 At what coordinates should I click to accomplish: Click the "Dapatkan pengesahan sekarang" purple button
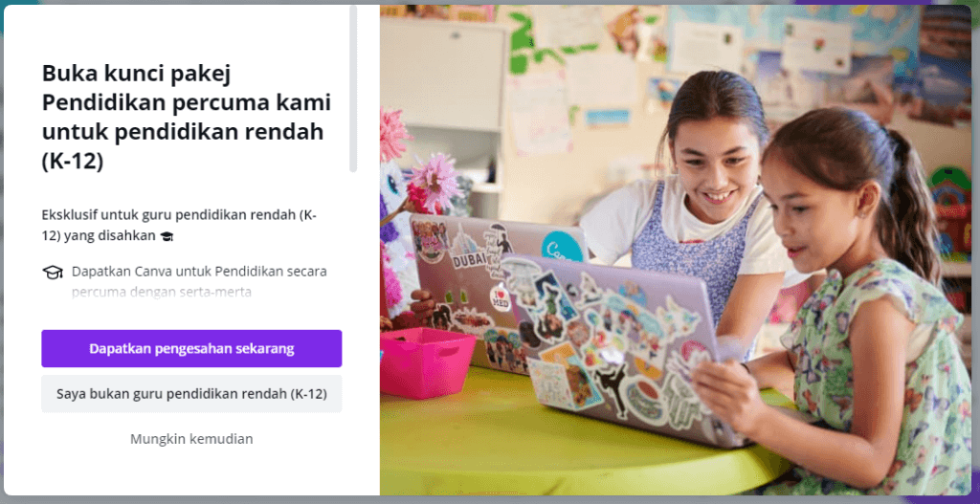pos(191,348)
